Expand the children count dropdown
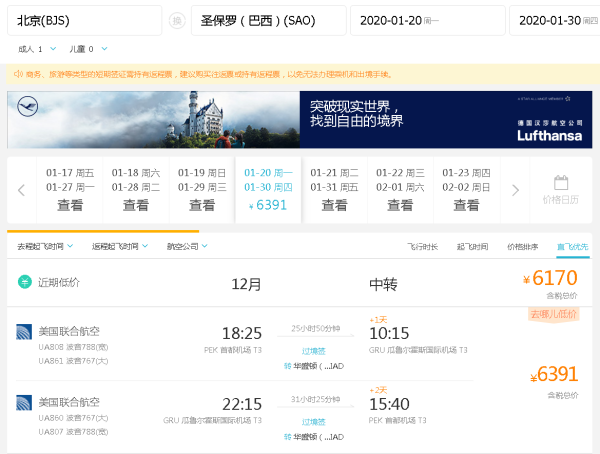 coord(89,48)
